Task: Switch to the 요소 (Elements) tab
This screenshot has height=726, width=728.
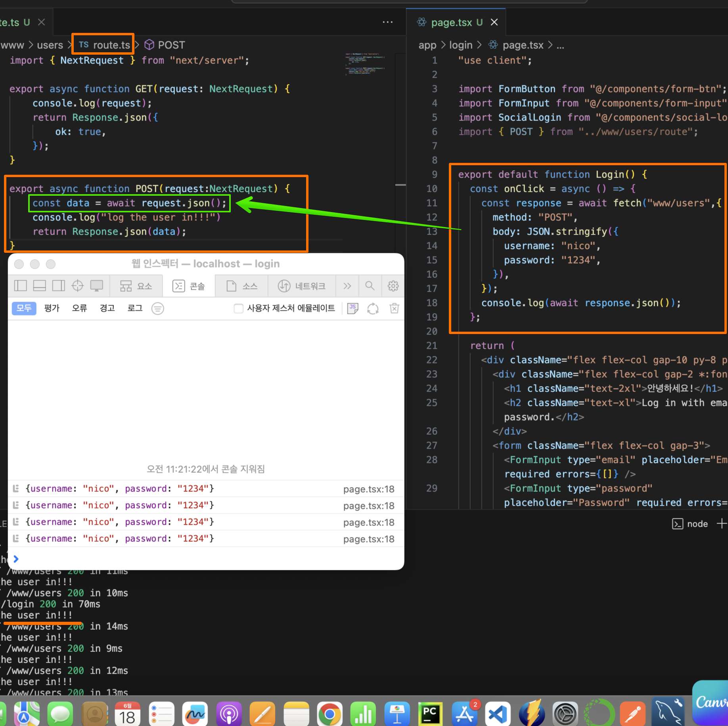Action: (x=136, y=286)
